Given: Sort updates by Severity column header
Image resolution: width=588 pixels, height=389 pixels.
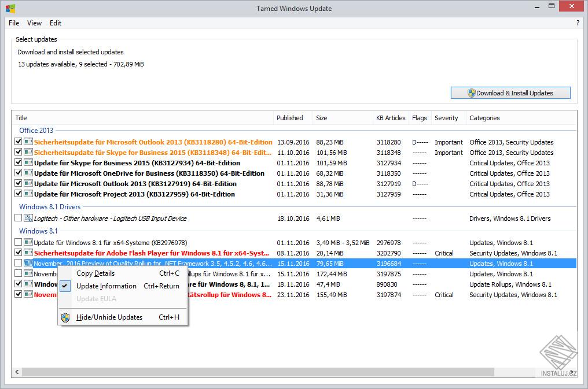Looking at the screenshot, I should coord(449,118).
